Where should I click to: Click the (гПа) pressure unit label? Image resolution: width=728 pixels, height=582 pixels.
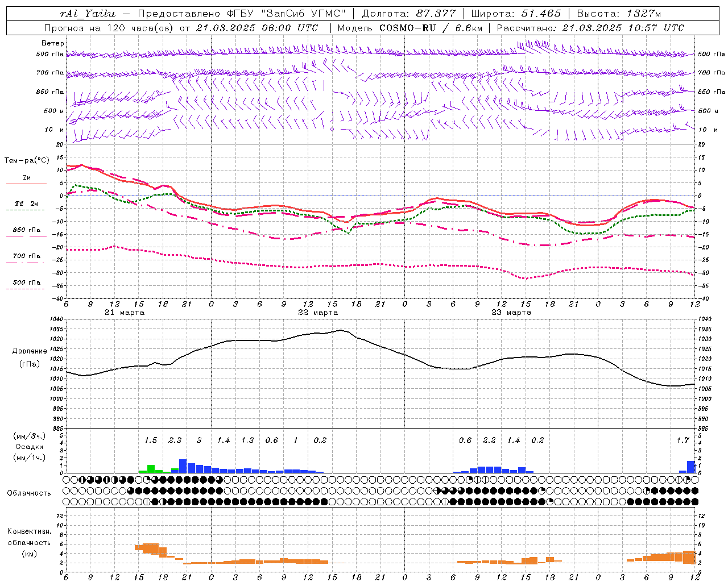tap(30, 364)
